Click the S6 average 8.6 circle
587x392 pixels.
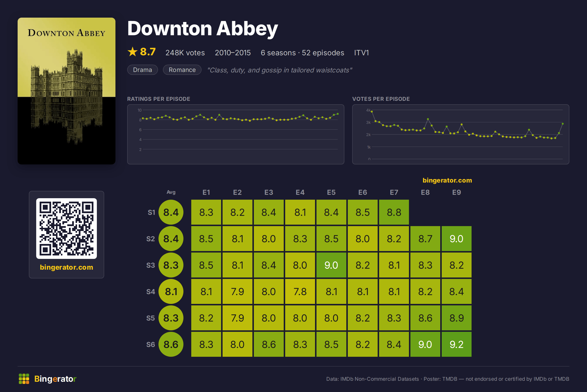171,344
